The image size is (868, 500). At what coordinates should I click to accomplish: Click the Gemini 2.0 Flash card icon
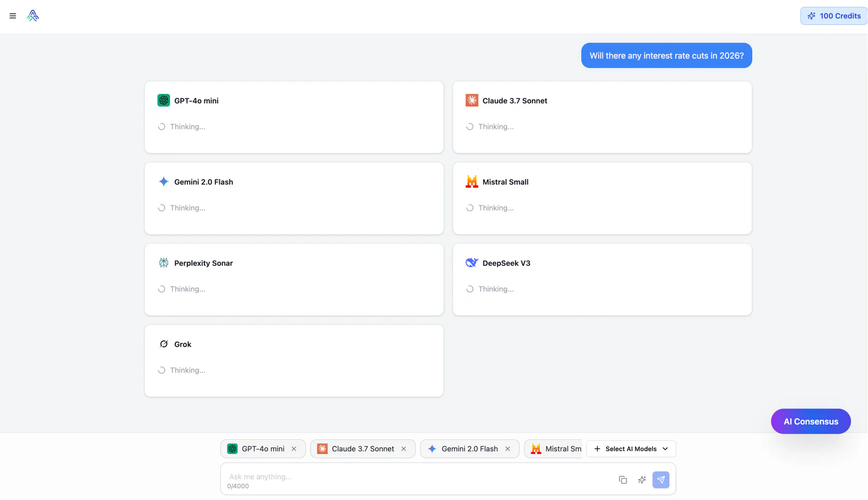pyautogui.click(x=164, y=182)
